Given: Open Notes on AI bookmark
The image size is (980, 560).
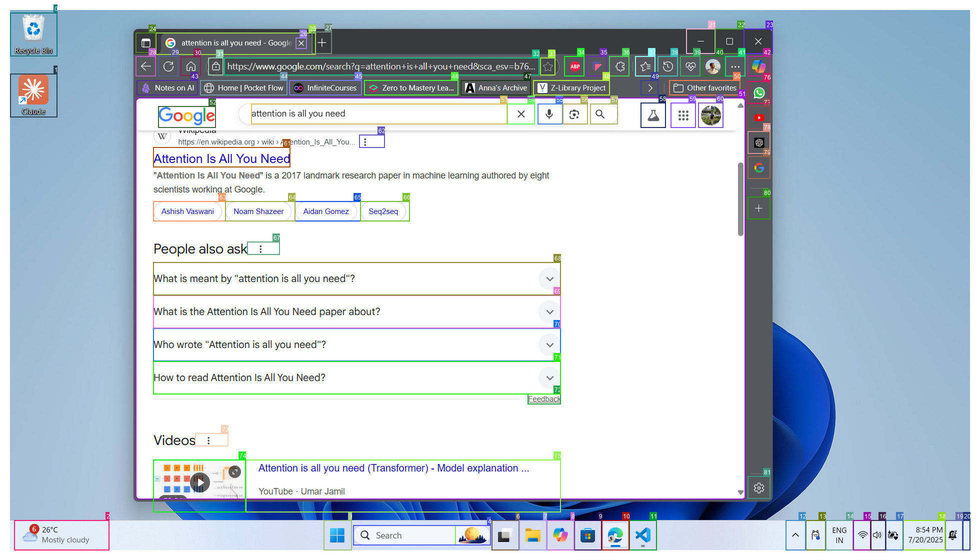Looking at the screenshot, I should click(167, 88).
